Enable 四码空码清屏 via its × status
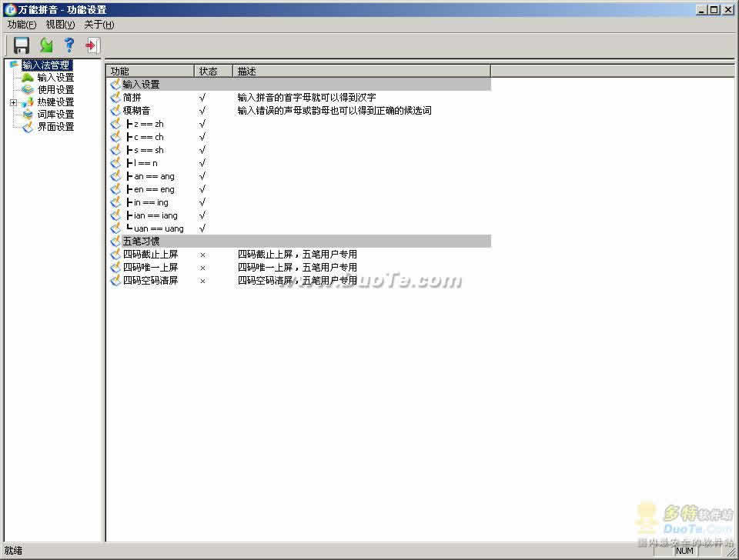This screenshot has height=560, width=739. click(x=202, y=282)
